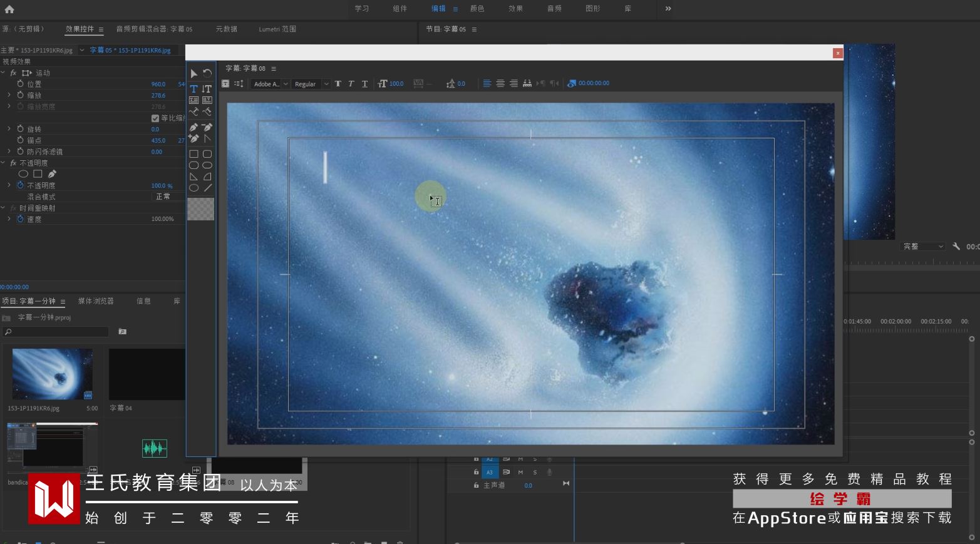This screenshot has width=980, height=544.
Task: Select the Ellipse shape tool
Action: click(193, 188)
